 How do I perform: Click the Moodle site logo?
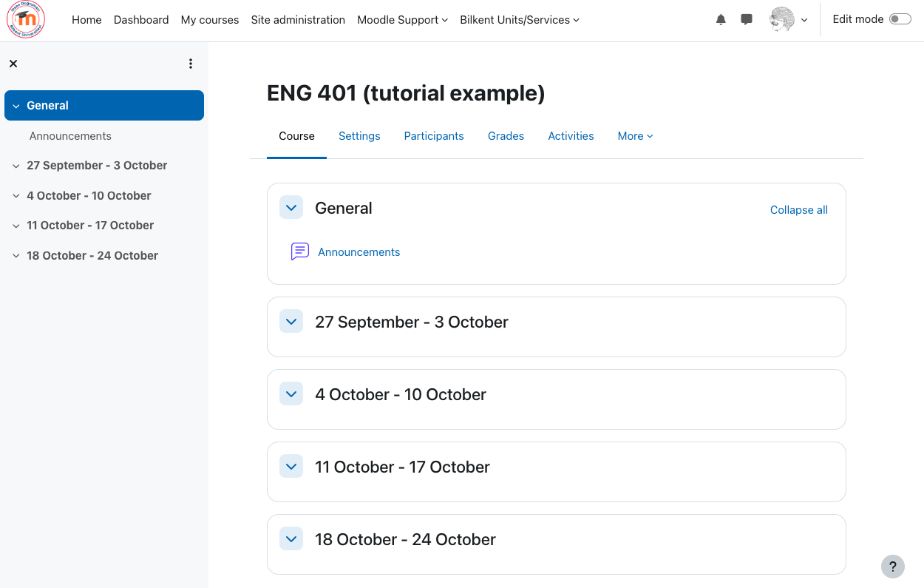26,20
